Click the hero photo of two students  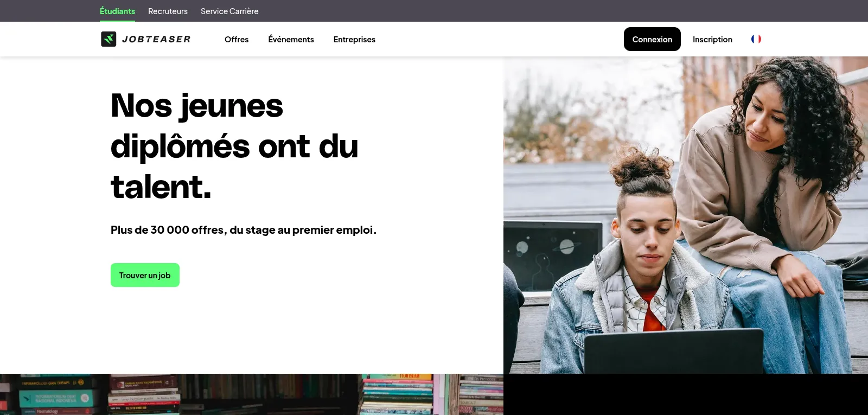[x=686, y=215]
